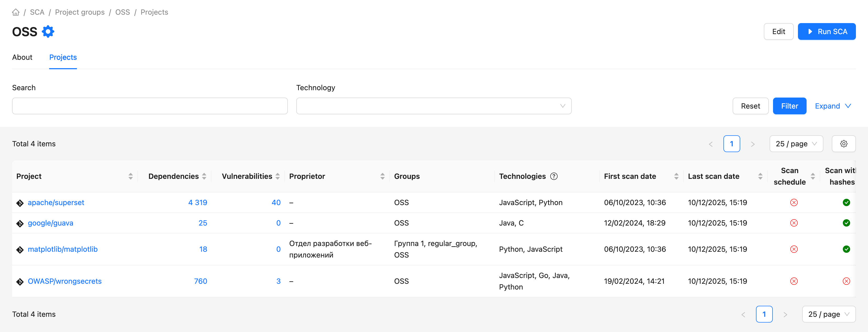Sort table by Vulnerabilities column
This screenshot has height=332, width=868.
coord(277,176)
